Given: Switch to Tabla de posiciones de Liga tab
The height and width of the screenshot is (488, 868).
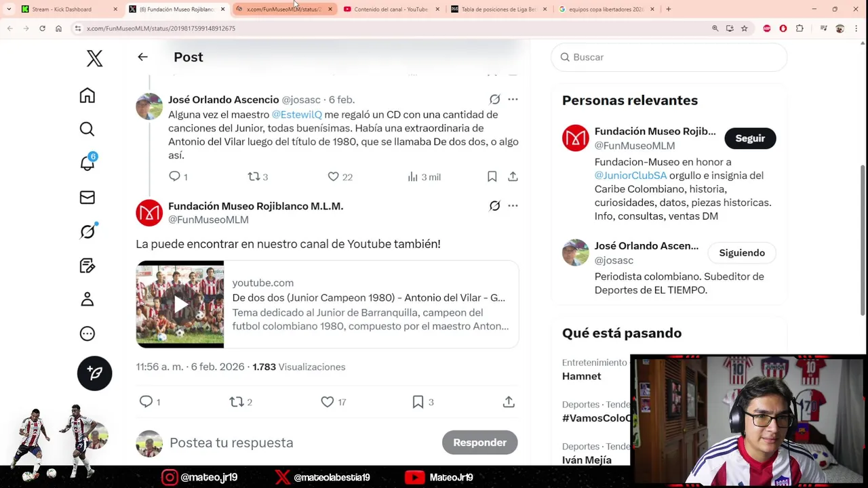Looking at the screenshot, I should [x=498, y=9].
